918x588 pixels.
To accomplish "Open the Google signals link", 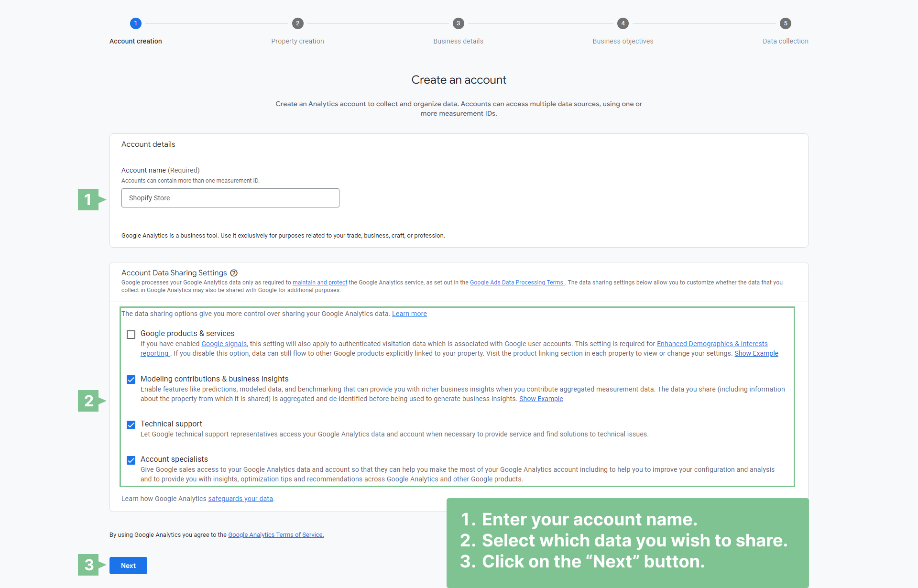I will pos(224,344).
